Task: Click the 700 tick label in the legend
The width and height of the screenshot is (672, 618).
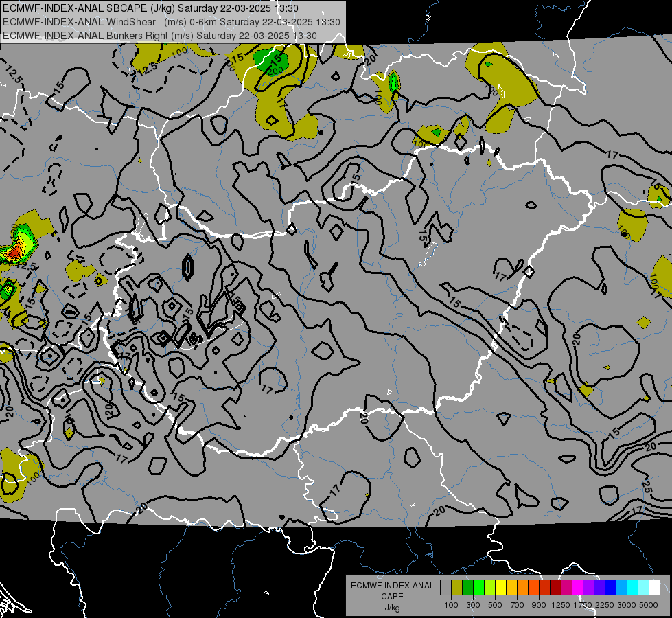Action: point(518,605)
